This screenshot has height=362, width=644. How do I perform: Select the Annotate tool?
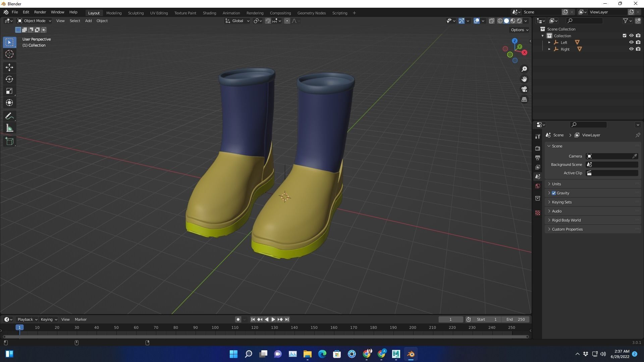(9, 116)
